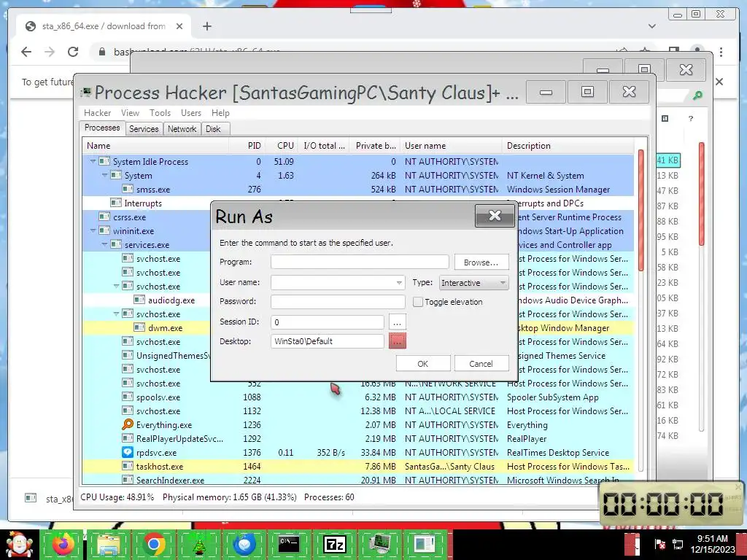Viewport: 747px width, 560px height.
Task: Select the taskhost.exe process row
Action: [358, 466]
